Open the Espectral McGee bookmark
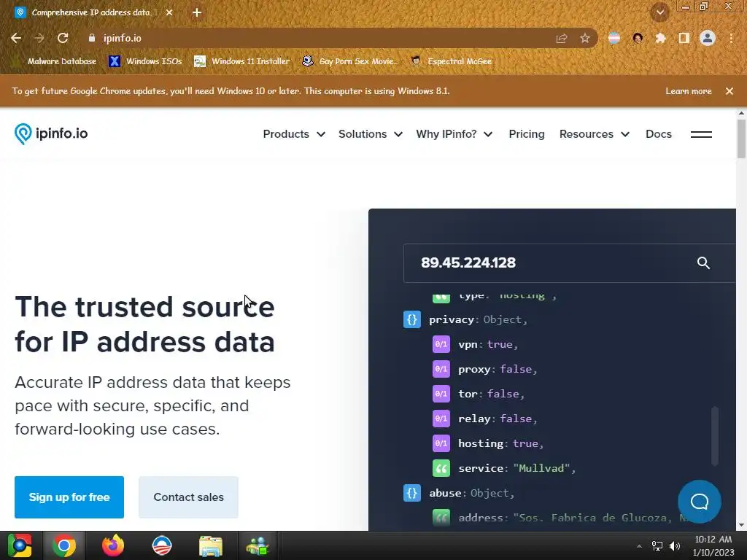 tap(451, 61)
